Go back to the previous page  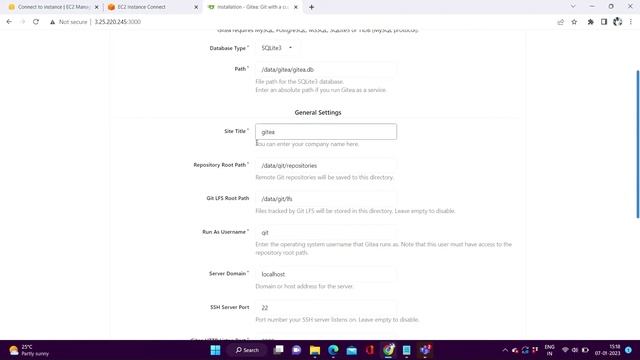point(9,22)
